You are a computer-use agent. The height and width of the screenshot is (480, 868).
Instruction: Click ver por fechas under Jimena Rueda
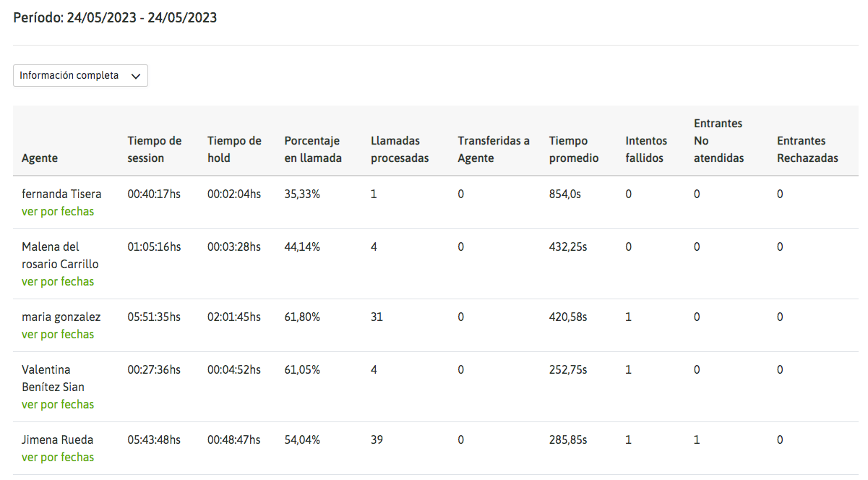coord(58,457)
